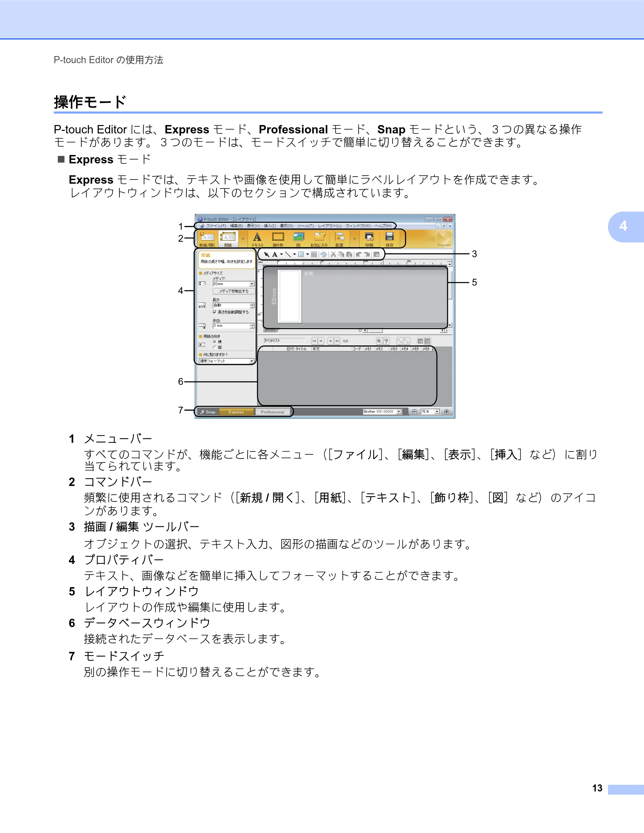Click the テキスト text command icon
The image size is (644, 833).
click(x=257, y=239)
